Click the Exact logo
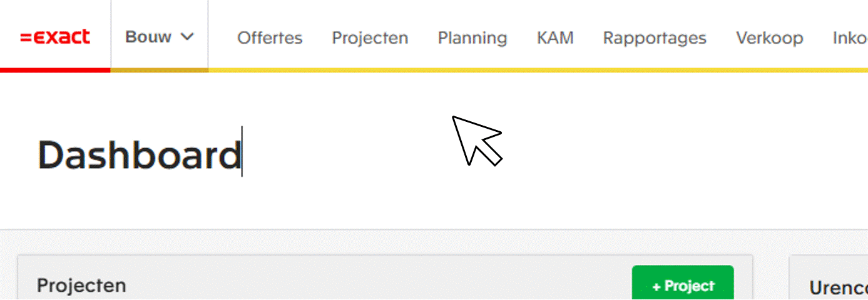This screenshot has height=300, width=868. point(55,37)
